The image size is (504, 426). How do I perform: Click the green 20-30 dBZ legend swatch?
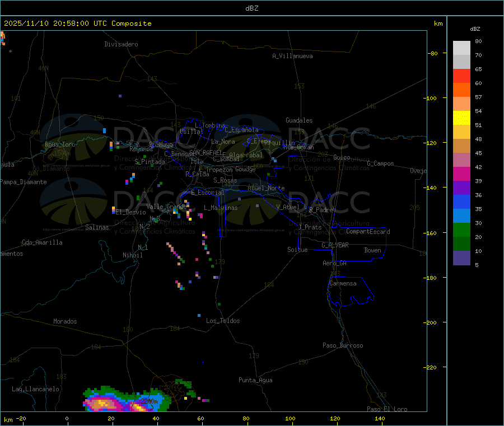(461, 230)
